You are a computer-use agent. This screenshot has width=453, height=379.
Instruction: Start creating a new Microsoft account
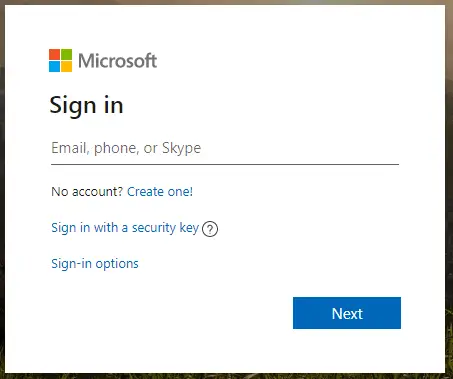160,192
